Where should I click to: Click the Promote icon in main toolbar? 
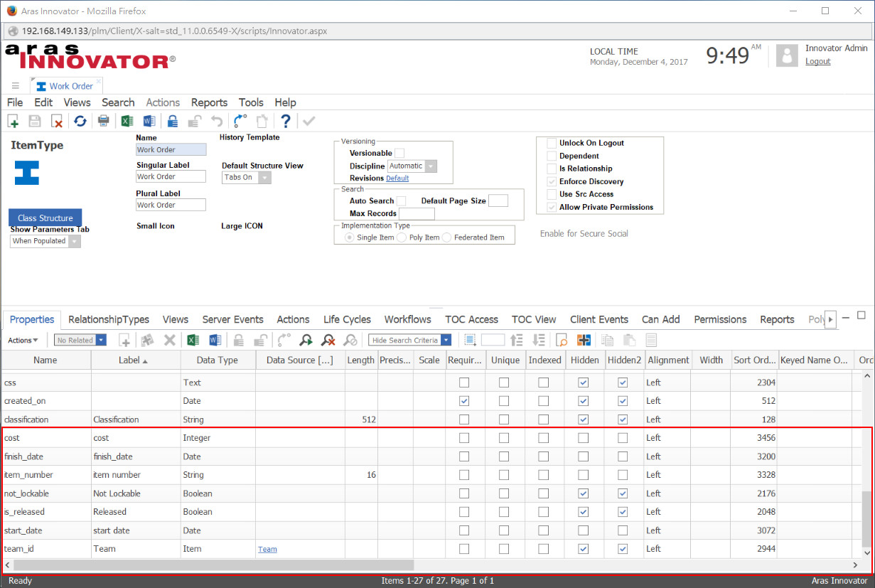tap(240, 121)
